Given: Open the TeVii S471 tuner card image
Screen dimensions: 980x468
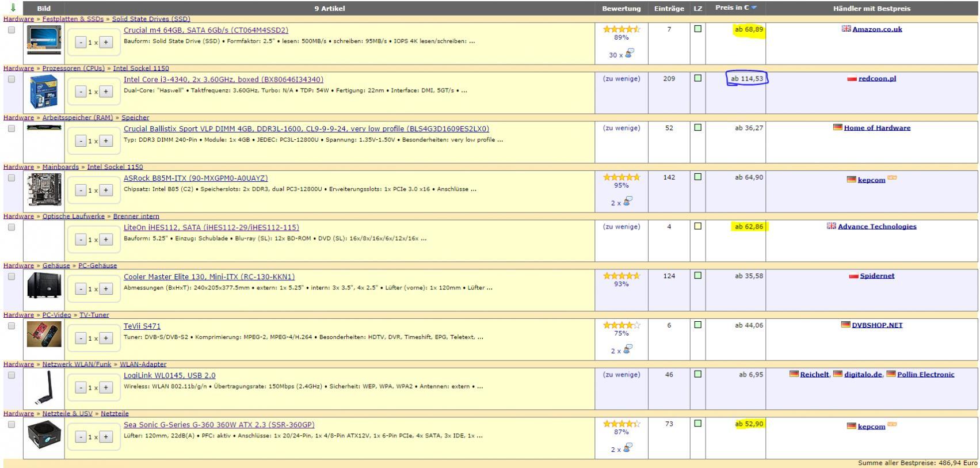Looking at the screenshot, I should point(44,334).
